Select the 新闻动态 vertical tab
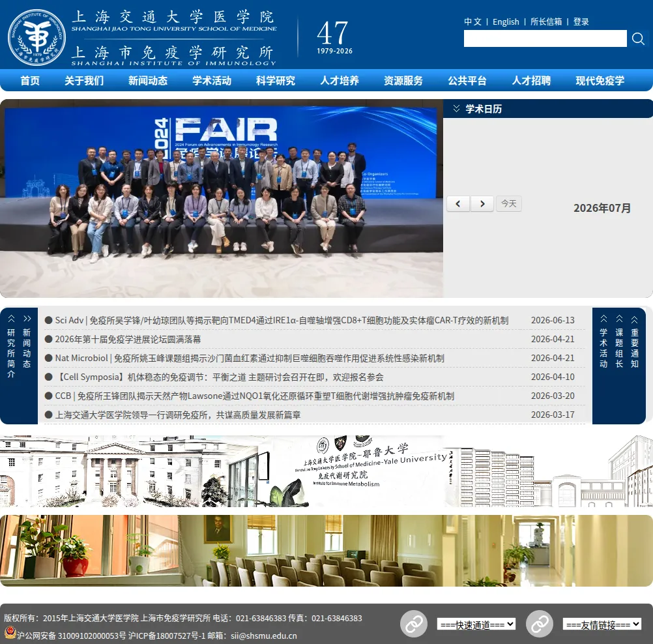Image resolution: width=653 pixels, height=644 pixels. pos(27,342)
